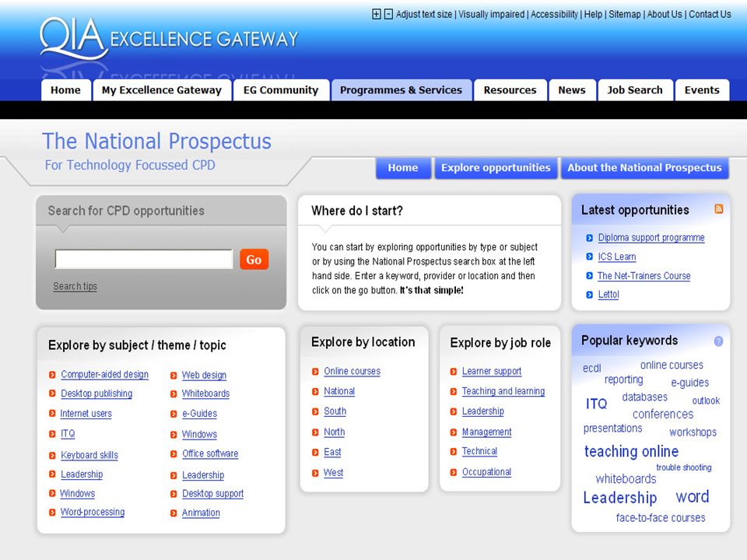Explore e-Guides subject link

pyautogui.click(x=200, y=414)
